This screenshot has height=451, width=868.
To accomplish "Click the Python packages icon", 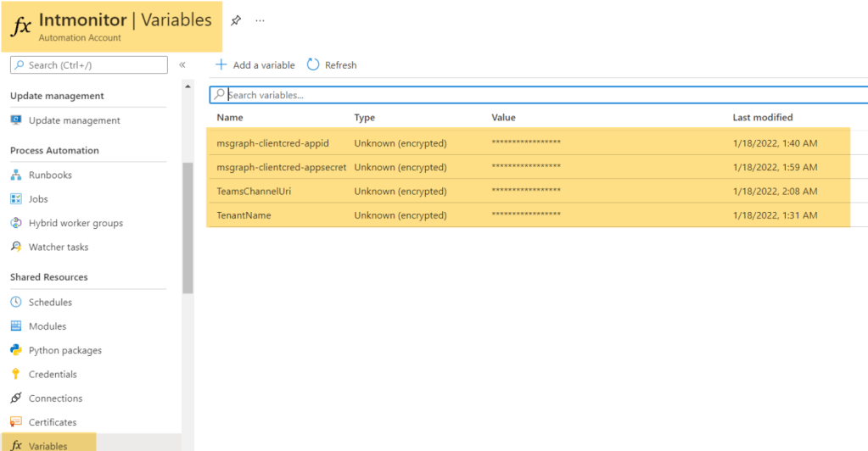I will click(16, 350).
